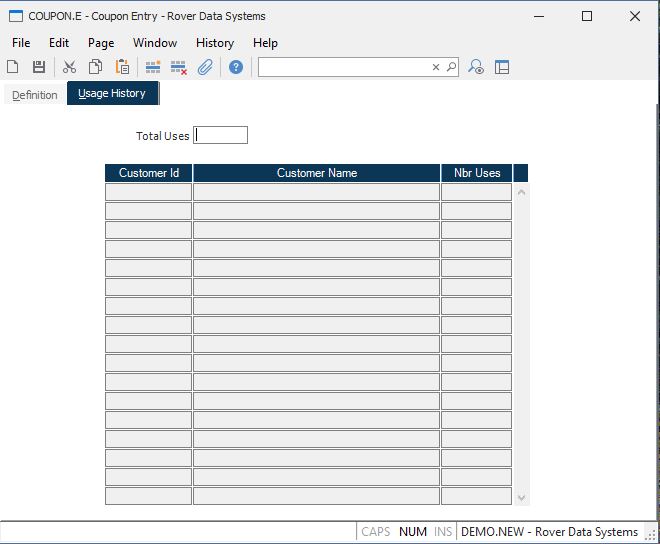The image size is (660, 544).
Task: Open attachments with the paperclip icon
Action: (x=205, y=67)
